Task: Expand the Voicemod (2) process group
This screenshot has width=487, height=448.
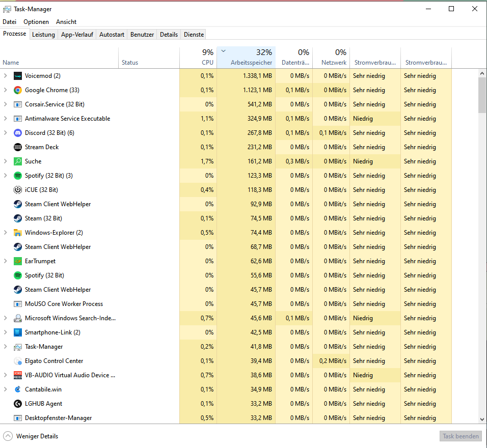Action: 5,76
